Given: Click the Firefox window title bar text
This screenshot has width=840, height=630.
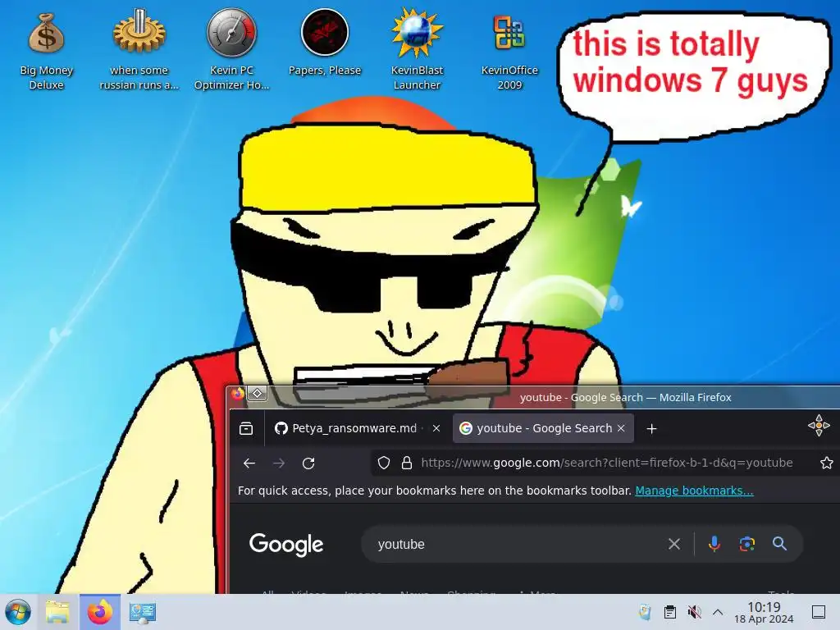Looking at the screenshot, I should [625, 398].
